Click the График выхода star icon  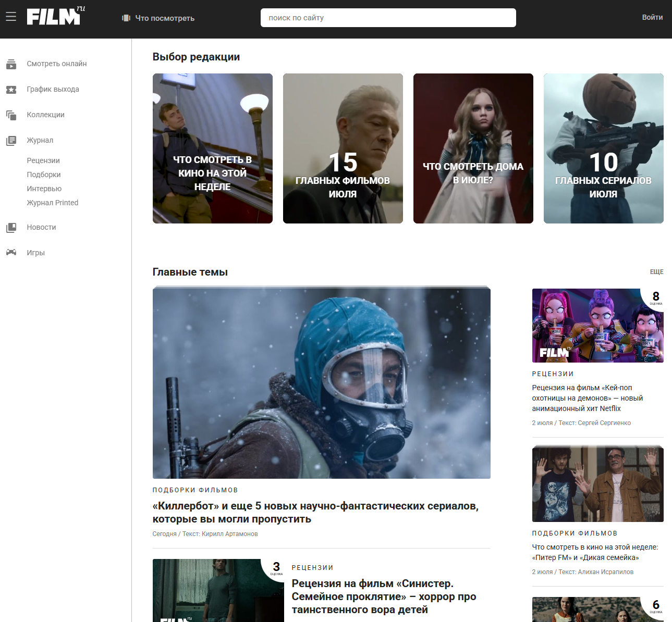click(x=11, y=90)
